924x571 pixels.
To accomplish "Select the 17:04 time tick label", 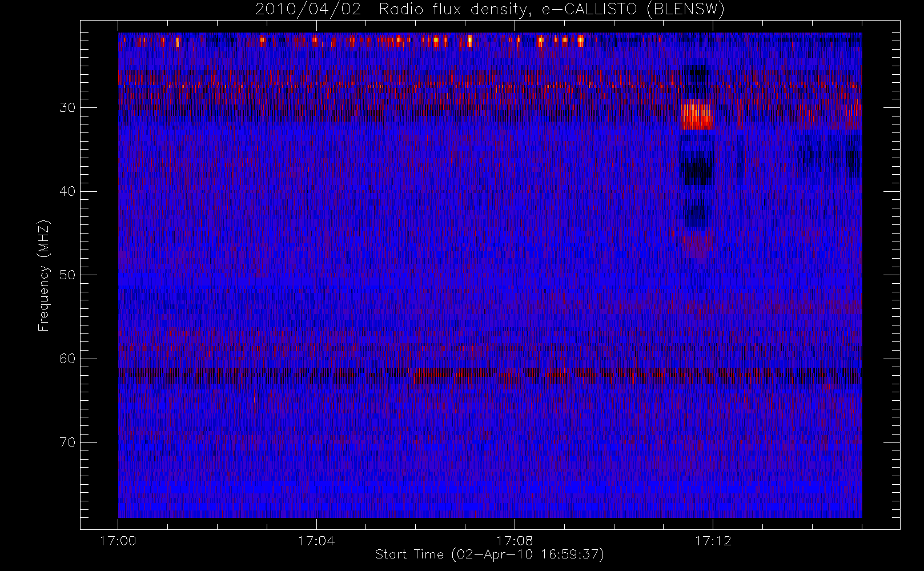I will tap(316, 541).
